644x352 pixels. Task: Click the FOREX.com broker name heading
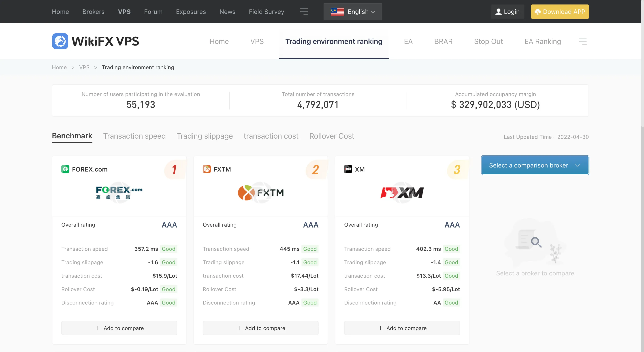click(90, 169)
